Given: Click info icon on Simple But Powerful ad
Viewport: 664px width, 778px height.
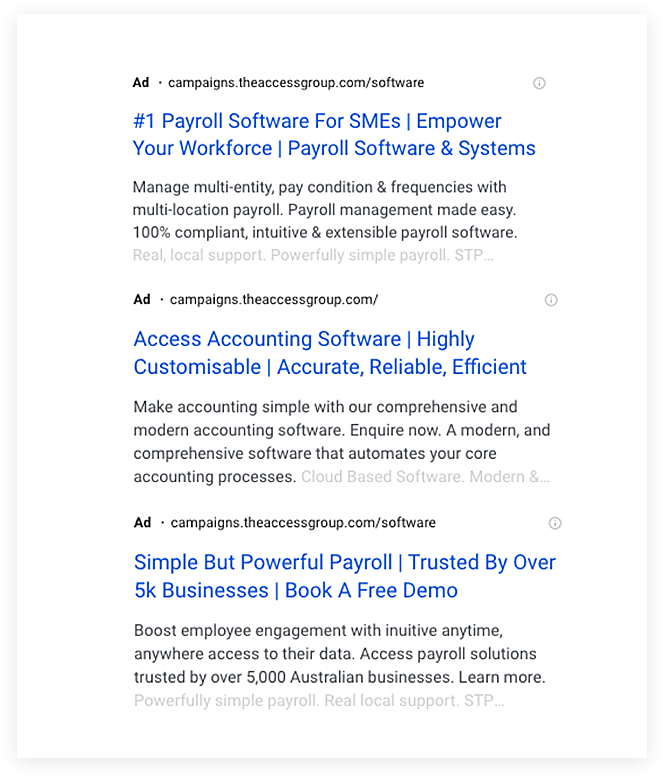Looking at the screenshot, I should point(555,523).
